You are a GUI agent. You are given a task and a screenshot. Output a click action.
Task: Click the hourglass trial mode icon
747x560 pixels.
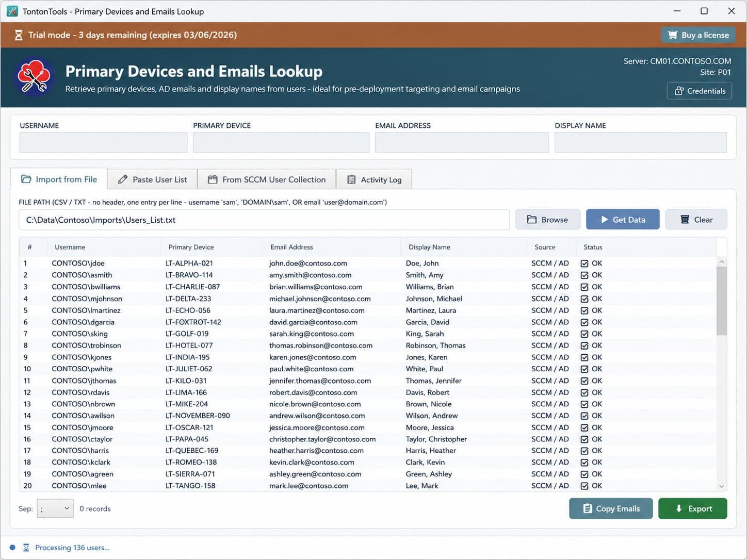[18, 35]
